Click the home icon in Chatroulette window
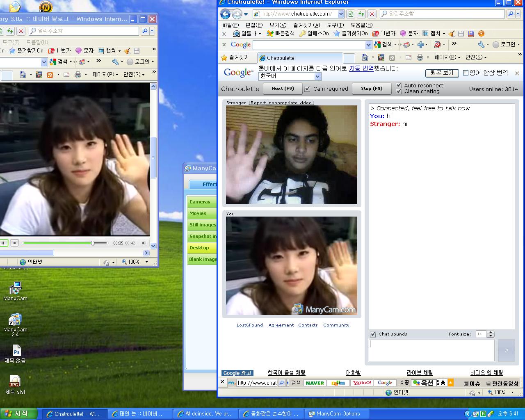 click(x=365, y=57)
